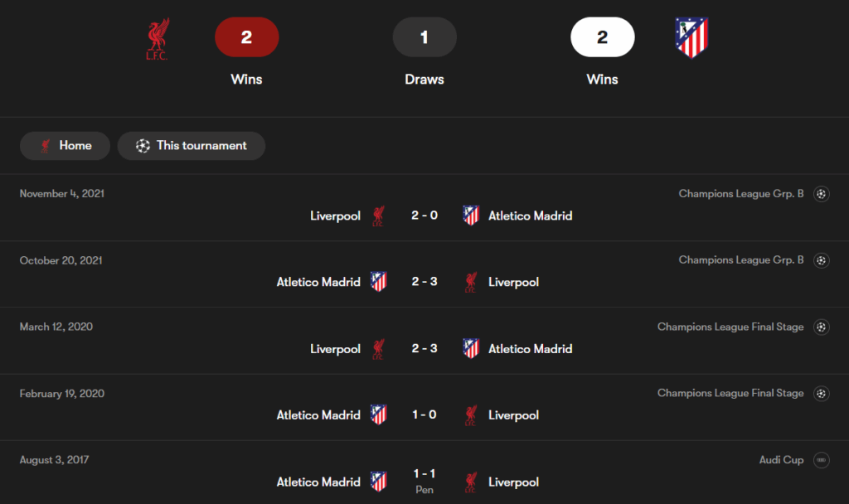Viewport: 849px width, 504px height.
Task: Open the Atletico Madrid 2 - 3 Liverpool match
Action: tap(424, 274)
